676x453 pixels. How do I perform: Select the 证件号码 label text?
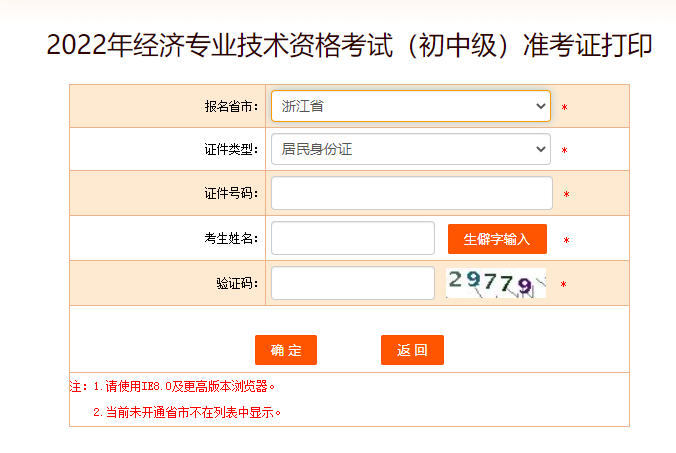coord(230,193)
